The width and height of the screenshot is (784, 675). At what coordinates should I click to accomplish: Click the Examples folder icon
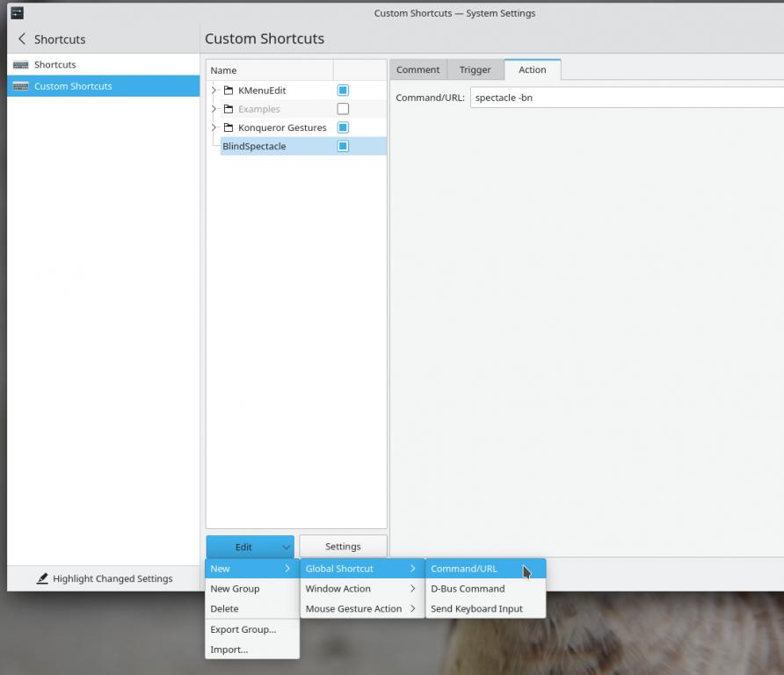(229, 109)
